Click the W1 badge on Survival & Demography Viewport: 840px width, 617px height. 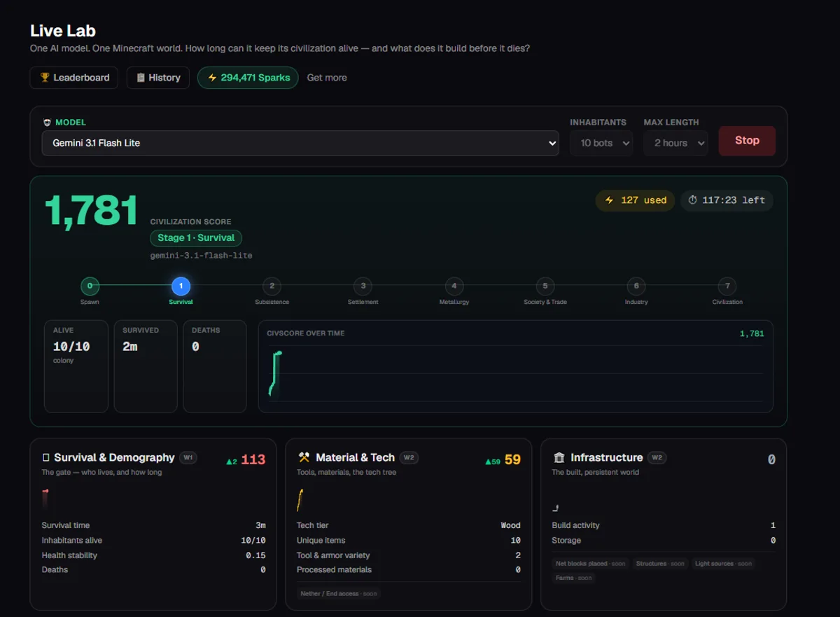(x=188, y=457)
